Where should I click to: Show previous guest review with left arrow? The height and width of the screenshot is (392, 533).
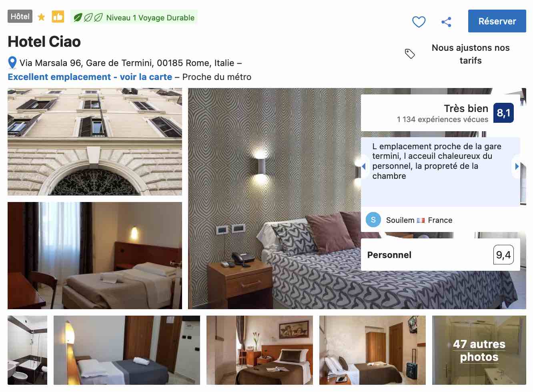(364, 166)
